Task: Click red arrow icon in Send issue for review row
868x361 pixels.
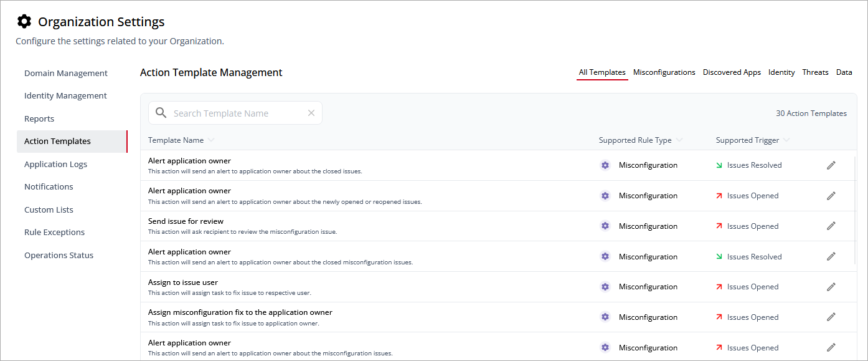Action: (719, 226)
